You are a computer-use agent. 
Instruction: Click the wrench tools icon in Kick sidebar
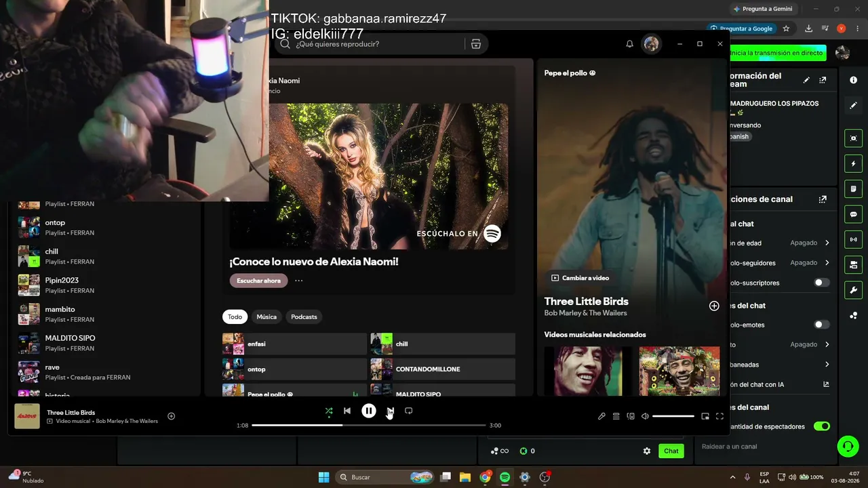[853, 290]
